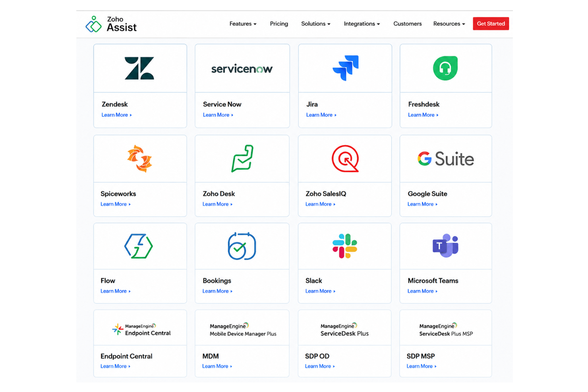Click the Bookings card title
The height and width of the screenshot is (392, 588).
217,281
